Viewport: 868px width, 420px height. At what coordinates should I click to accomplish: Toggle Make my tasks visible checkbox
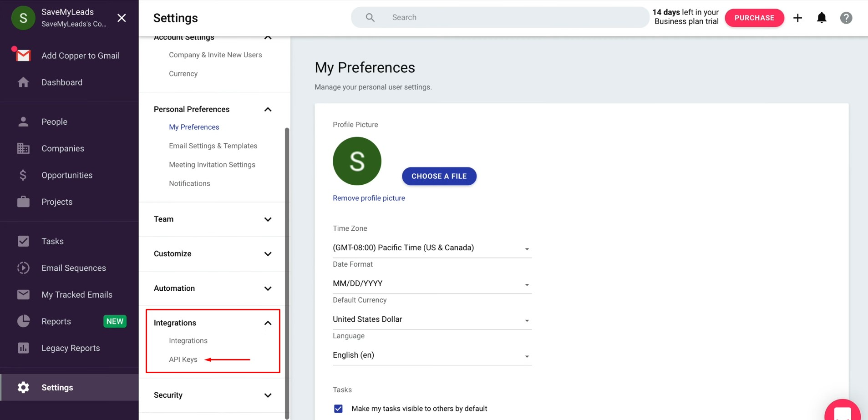pyautogui.click(x=338, y=409)
